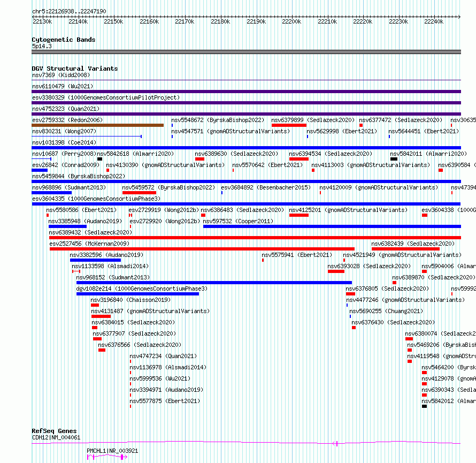Click the red nsv4131487 (gnomADStructuralVariants) bar
The image size is (476, 463).
(x=101, y=316)
